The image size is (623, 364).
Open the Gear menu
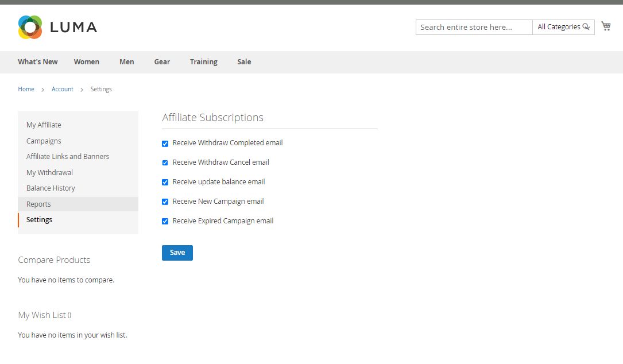tap(162, 62)
